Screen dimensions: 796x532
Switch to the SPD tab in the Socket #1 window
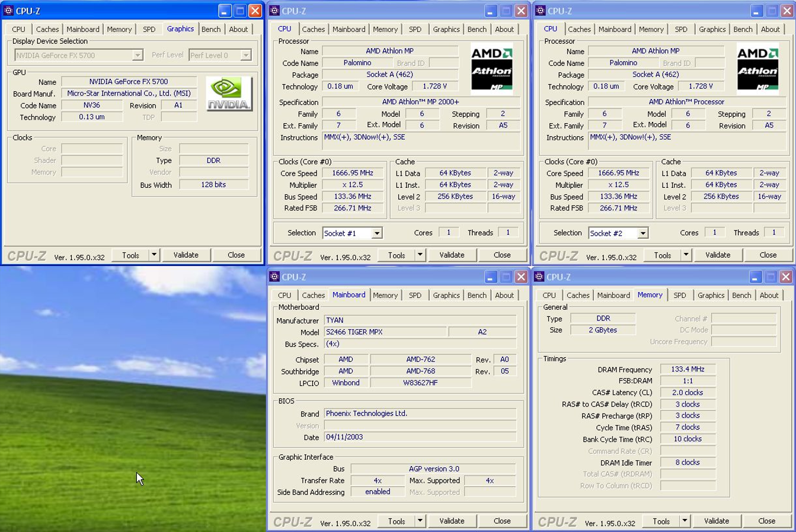click(415, 29)
